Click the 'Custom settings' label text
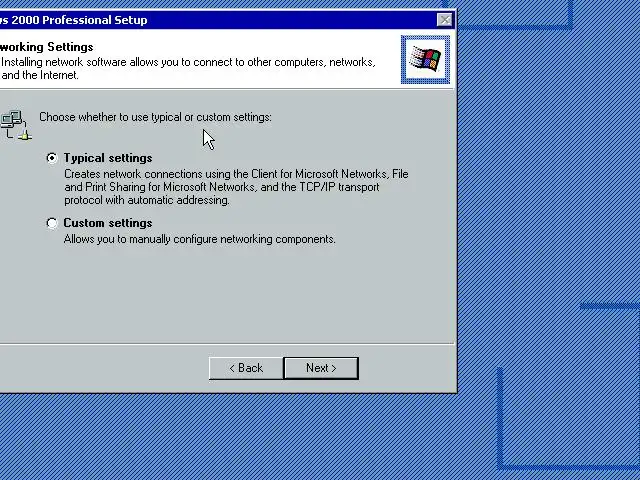The width and height of the screenshot is (640, 480). pos(108,223)
